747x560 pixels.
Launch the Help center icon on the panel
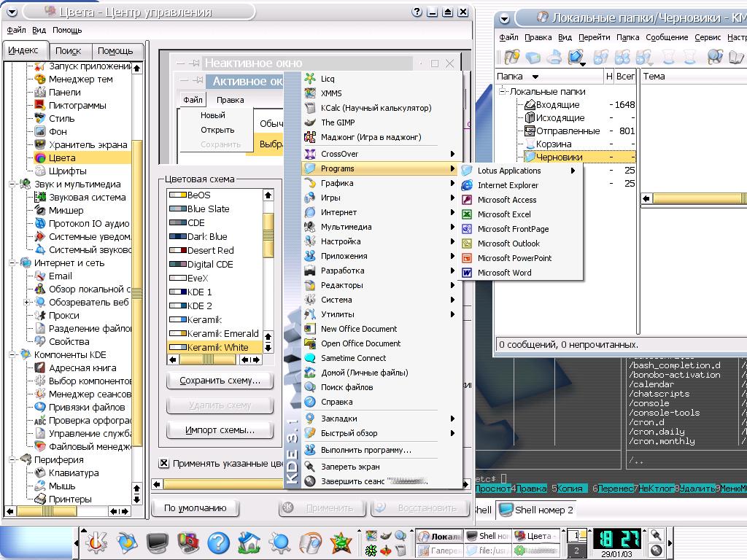click(219, 542)
